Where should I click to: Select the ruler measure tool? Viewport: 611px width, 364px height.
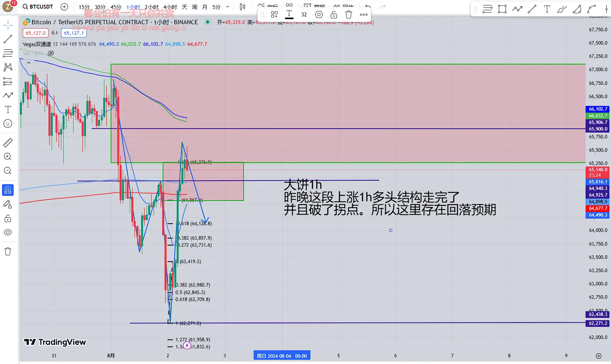(x=8, y=143)
